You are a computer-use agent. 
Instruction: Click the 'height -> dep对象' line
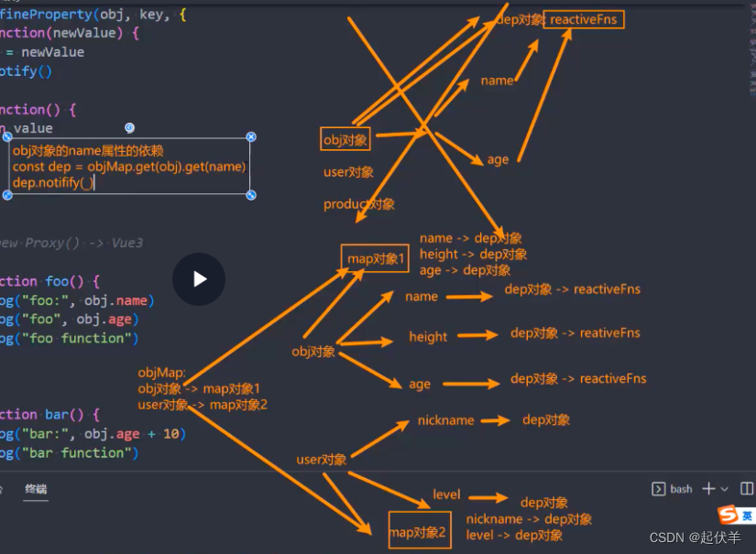pos(473,254)
